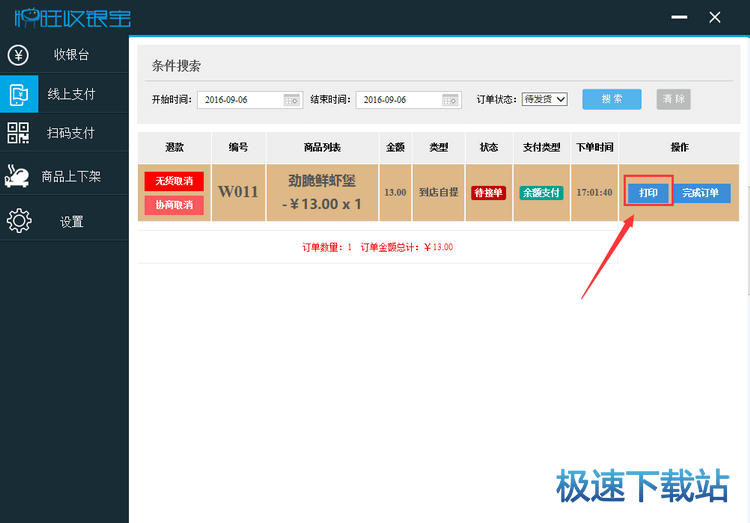The image size is (750, 523).
Task: Open 设置 in sidebar
Action: (64, 221)
